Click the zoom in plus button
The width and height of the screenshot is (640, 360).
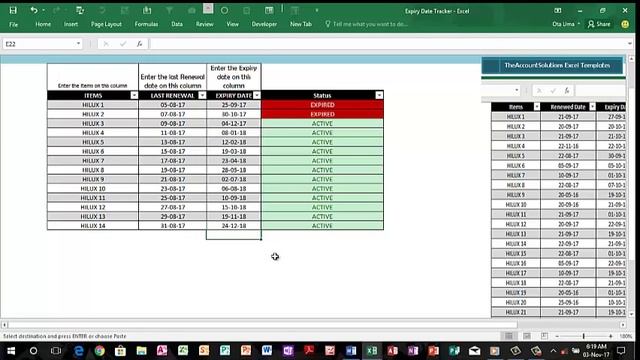pos(611,336)
